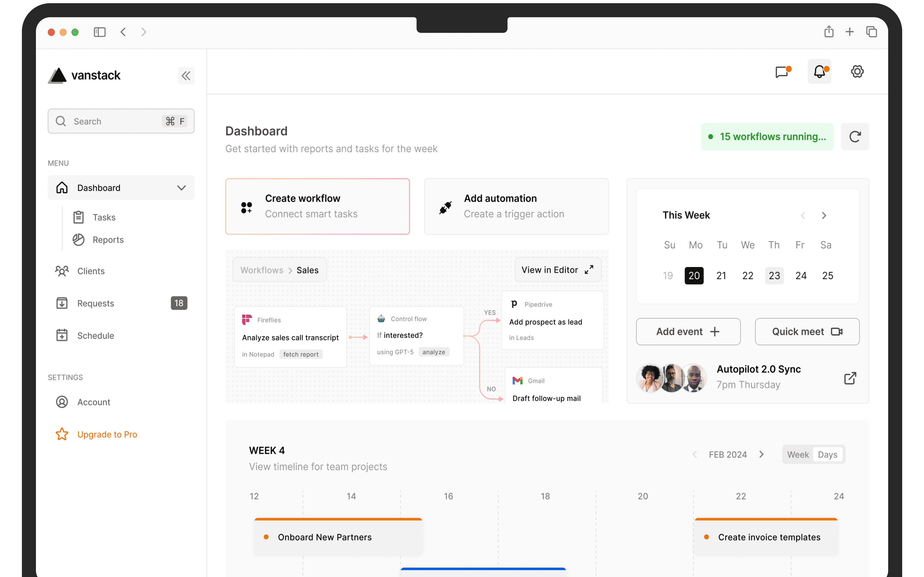Open the chat messages icon

tap(783, 72)
